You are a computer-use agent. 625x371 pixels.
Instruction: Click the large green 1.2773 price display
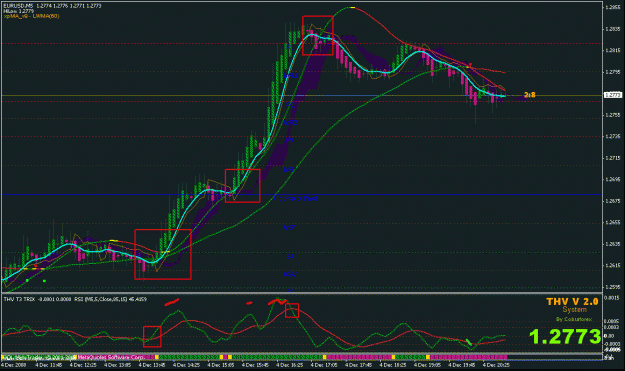565,337
